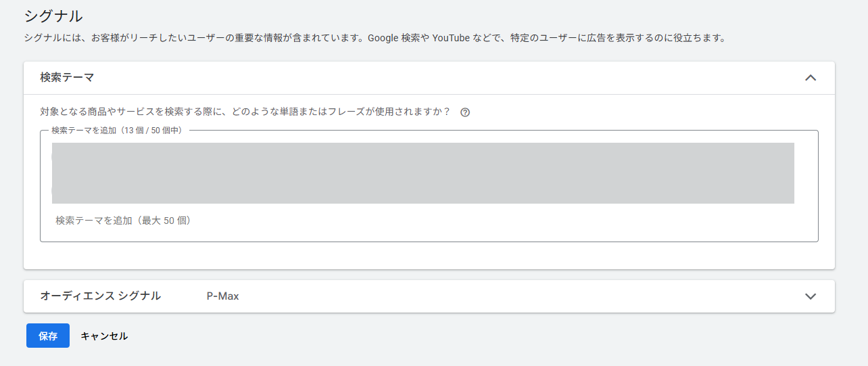Click the P-Max audience signal label
Screen dimensions: 868x366
[x=222, y=296]
